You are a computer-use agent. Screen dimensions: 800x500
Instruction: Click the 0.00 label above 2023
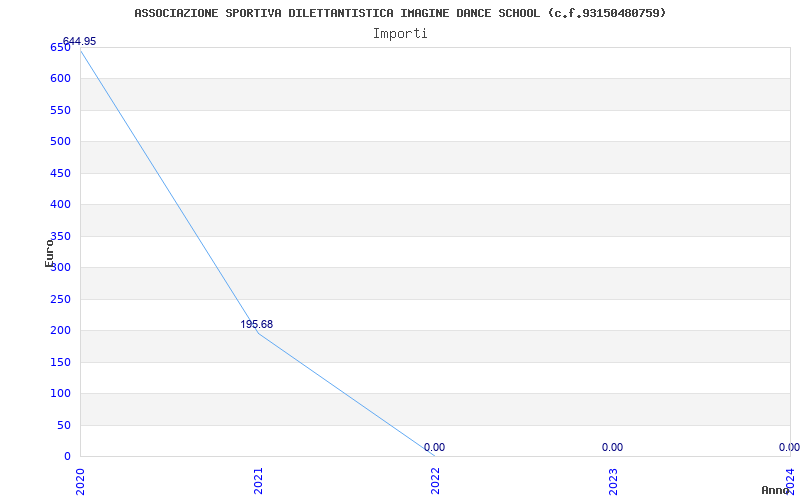click(612, 447)
